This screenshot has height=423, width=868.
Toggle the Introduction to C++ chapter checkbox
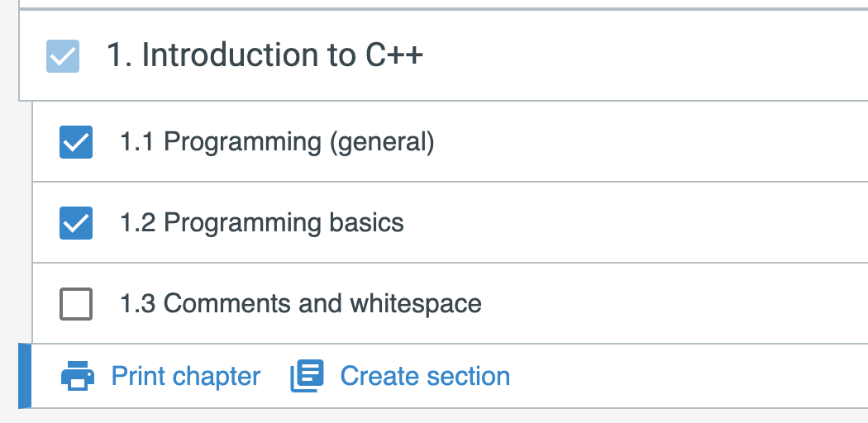point(63,56)
